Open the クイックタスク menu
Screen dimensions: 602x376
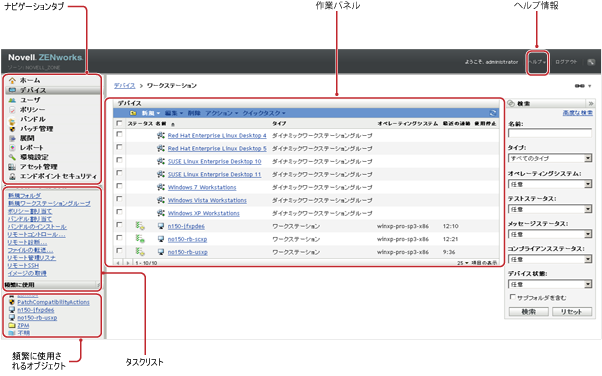coord(264,113)
